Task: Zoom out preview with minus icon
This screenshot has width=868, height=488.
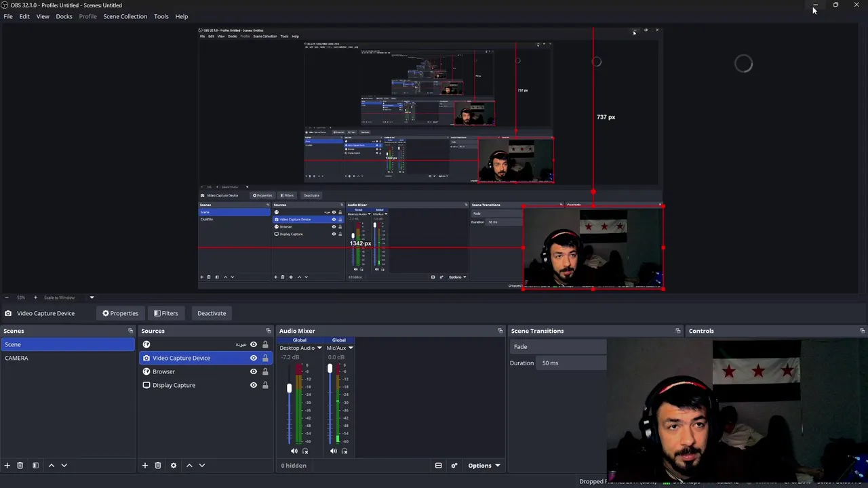Action: [x=6, y=298]
